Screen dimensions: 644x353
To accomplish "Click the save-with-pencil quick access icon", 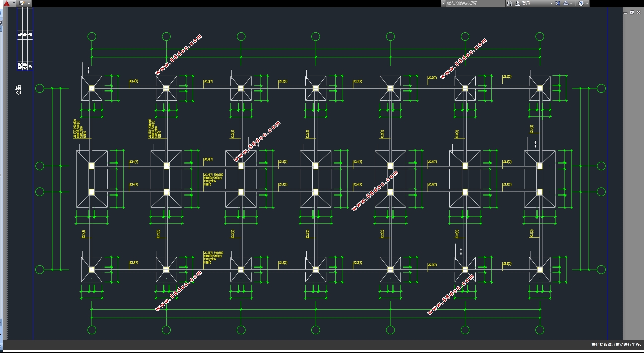I will pos(22,3).
